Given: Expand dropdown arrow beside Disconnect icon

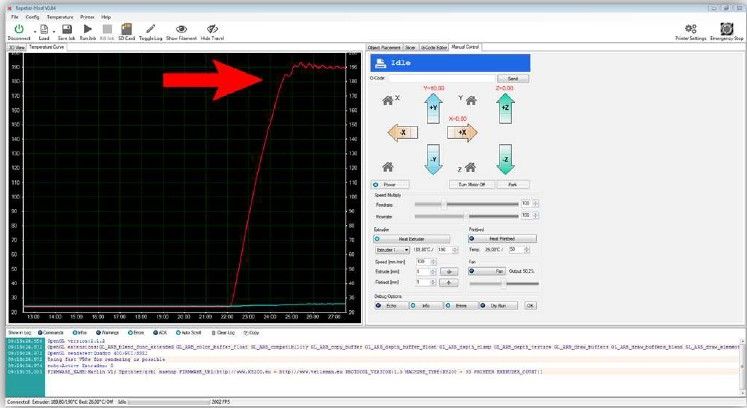Looking at the screenshot, I should pos(35,31).
